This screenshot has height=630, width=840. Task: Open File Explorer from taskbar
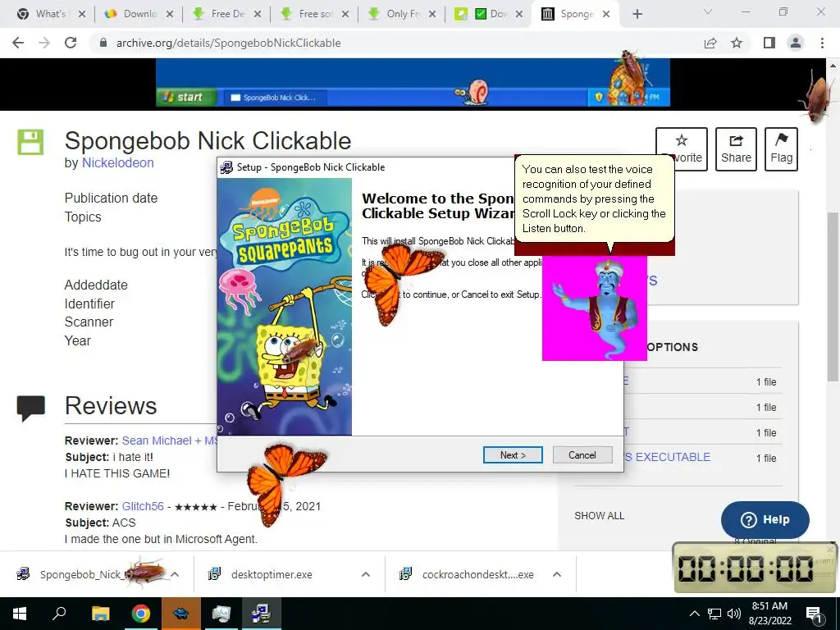pyautogui.click(x=100, y=614)
